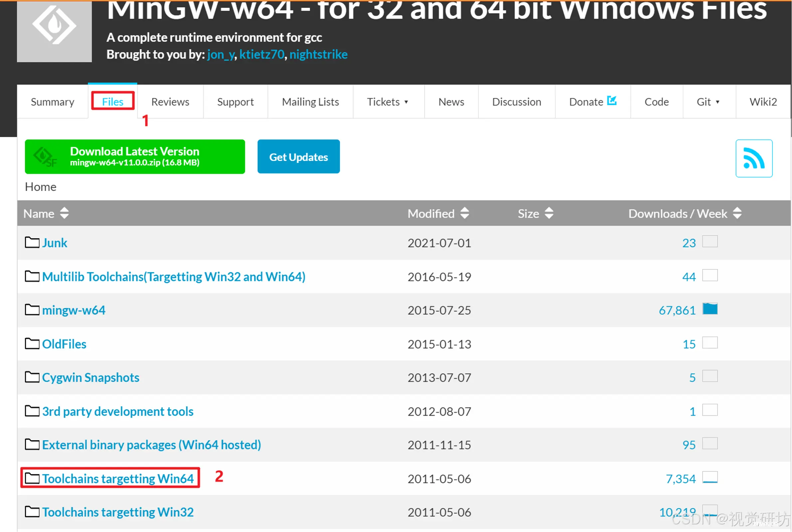Image resolution: width=792 pixels, height=532 pixels.
Task: Open 3rd party development tools folder
Action: pos(118,412)
